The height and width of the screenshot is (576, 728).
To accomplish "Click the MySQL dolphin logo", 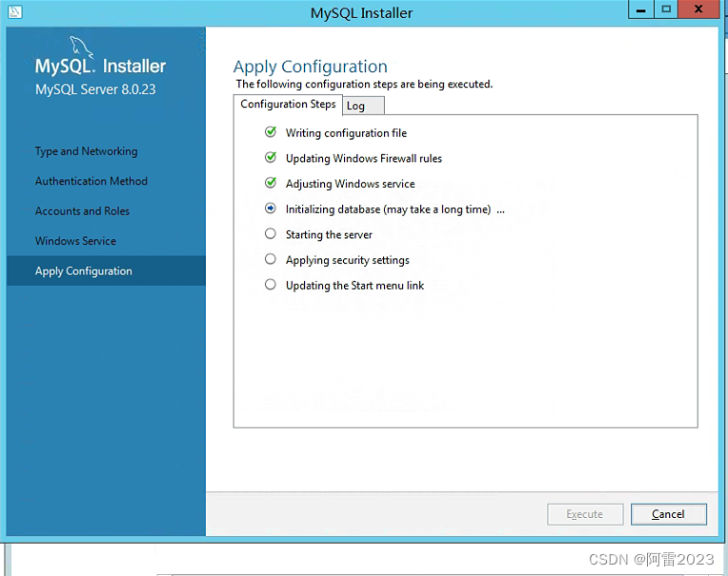I will click(81, 47).
